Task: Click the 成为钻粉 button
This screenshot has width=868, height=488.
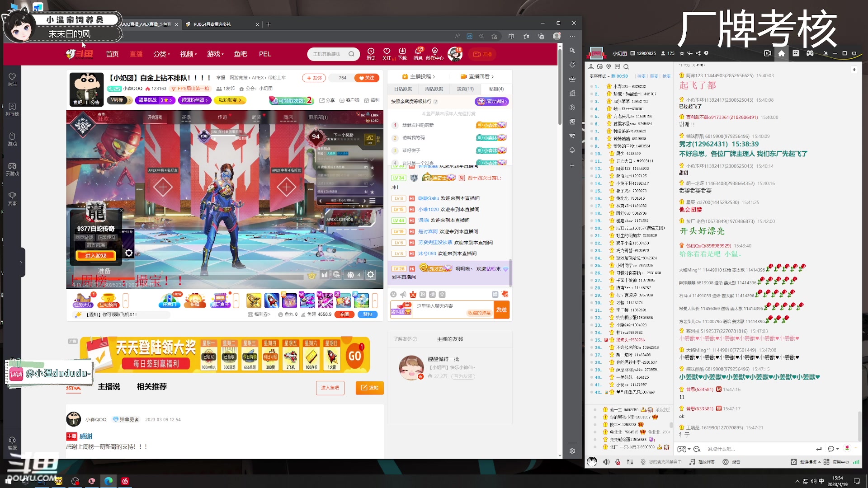Action: [x=492, y=102]
